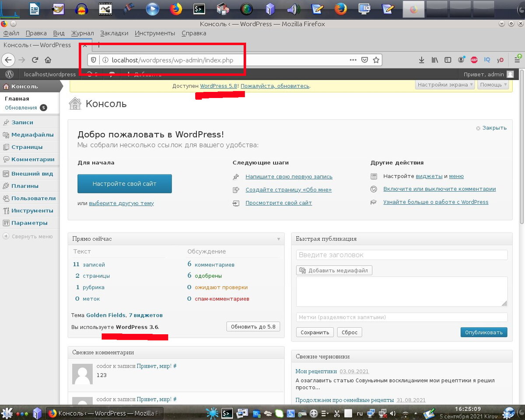Image resolution: width=525 pixels, height=420 pixels.
Task: Open Параметры in the WordPress sidebar
Action: coord(30,223)
